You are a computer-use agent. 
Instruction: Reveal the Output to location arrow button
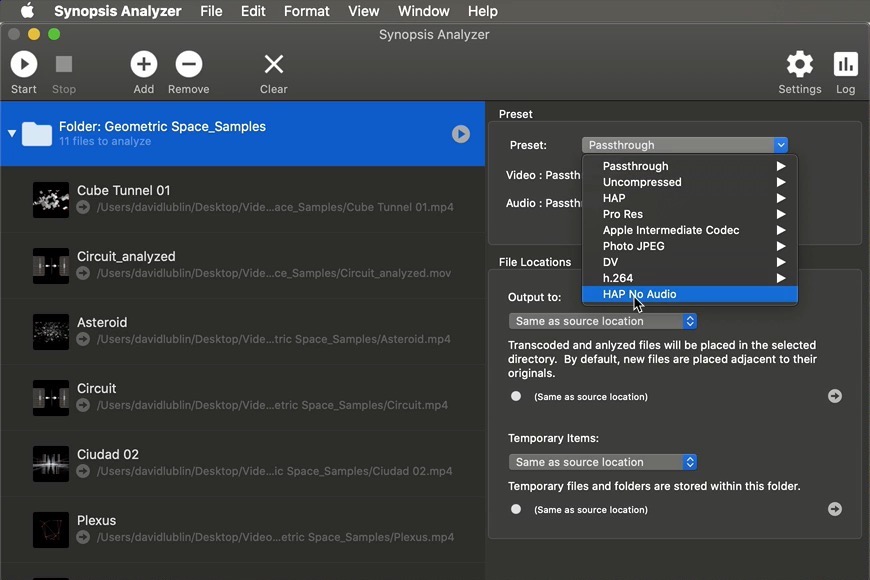coord(834,396)
